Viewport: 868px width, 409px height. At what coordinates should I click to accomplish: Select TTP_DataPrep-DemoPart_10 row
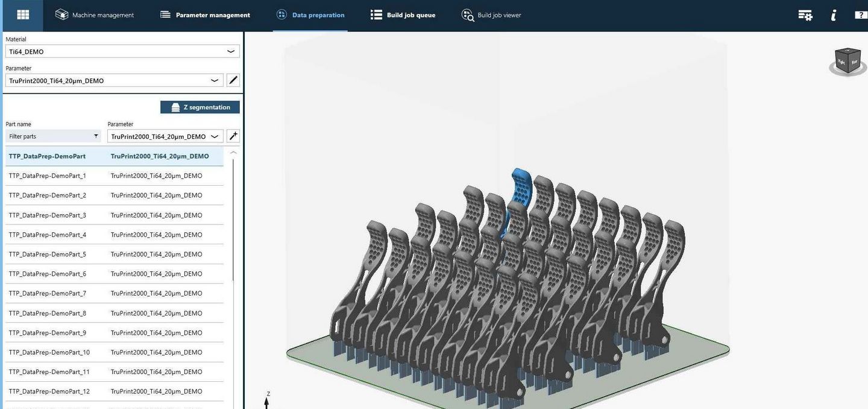49,352
